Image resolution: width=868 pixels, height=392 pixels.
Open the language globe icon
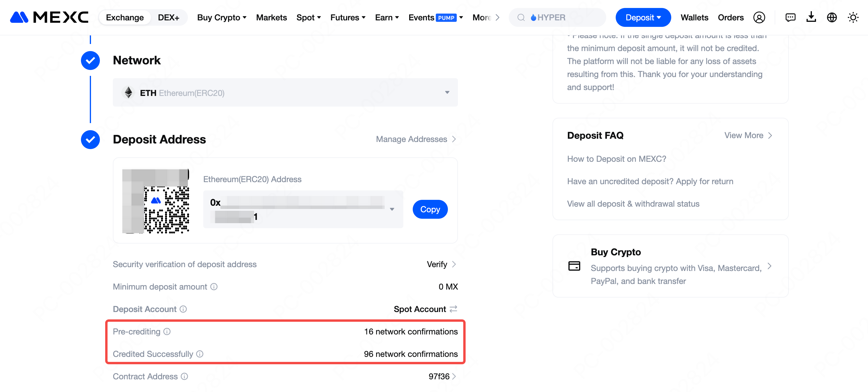[832, 17]
